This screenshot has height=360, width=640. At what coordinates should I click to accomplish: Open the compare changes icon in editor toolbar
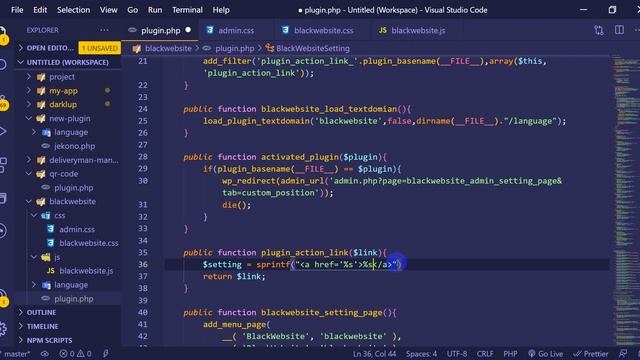click(x=598, y=30)
